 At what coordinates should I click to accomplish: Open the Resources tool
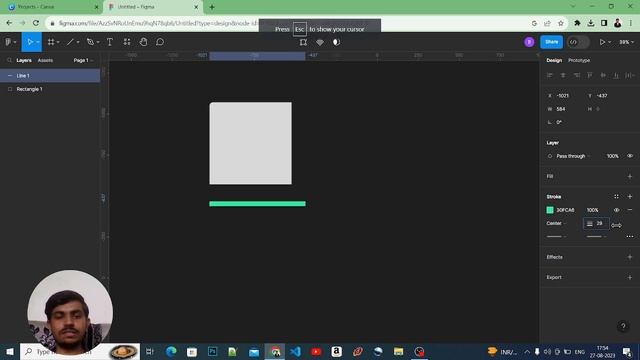(x=127, y=42)
